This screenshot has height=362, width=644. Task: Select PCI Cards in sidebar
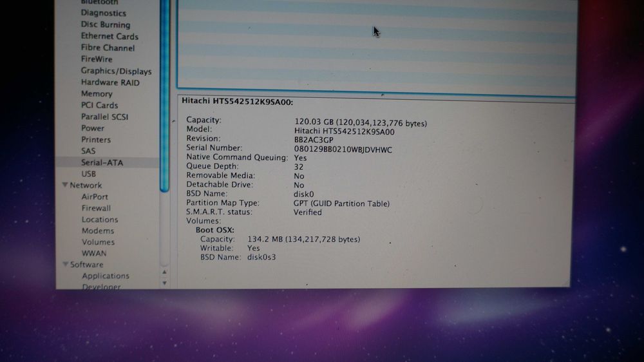tap(99, 105)
